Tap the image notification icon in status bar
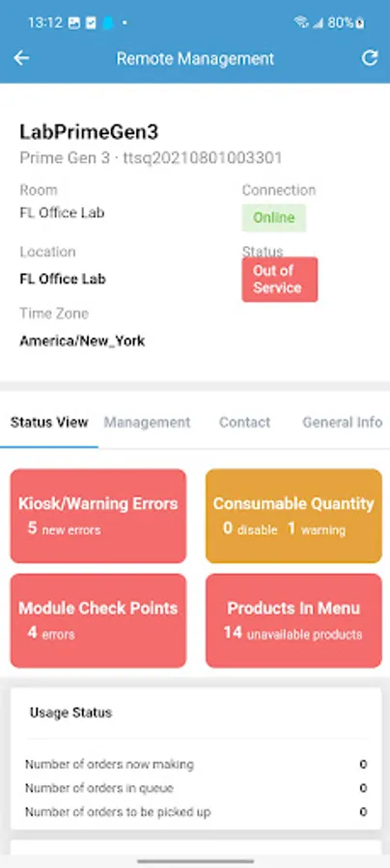The height and width of the screenshot is (868, 390). tap(74, 23)
